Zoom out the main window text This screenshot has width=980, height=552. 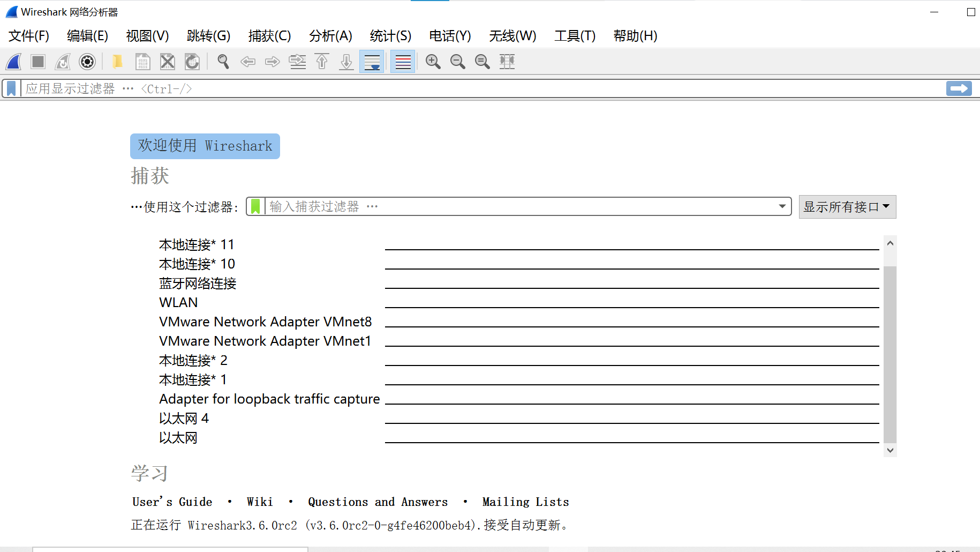[x=458, y=62]
